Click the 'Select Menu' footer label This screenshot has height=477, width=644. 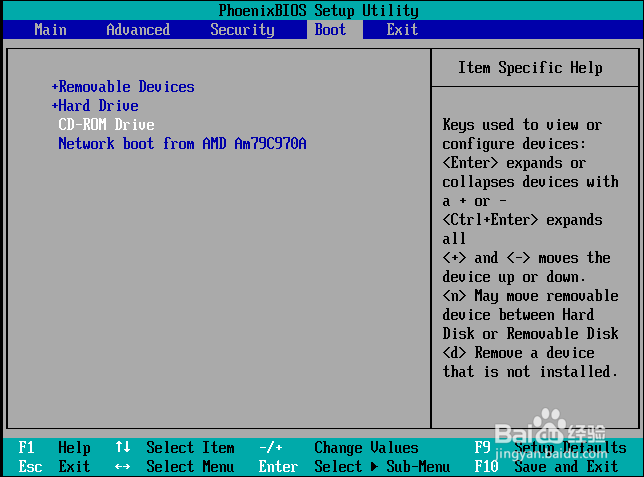point(191,466)
